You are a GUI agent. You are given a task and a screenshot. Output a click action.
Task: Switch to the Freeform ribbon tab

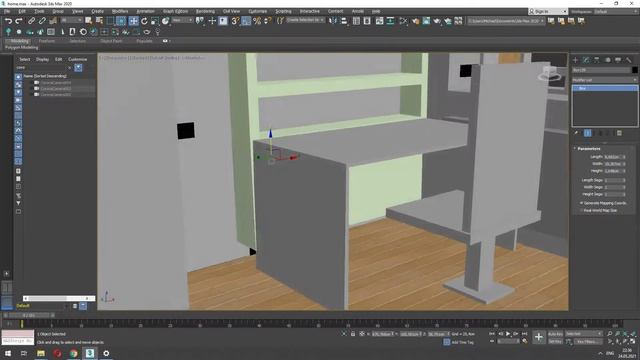pos(47,41)
